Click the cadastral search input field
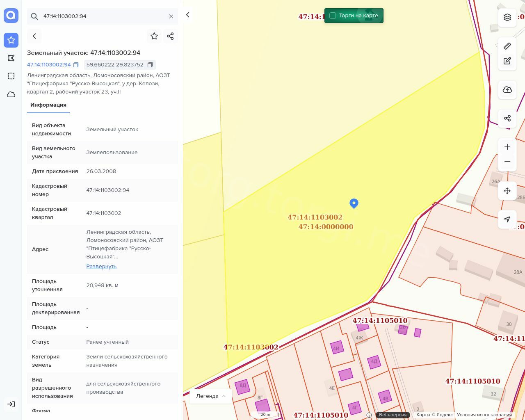Image resolution: width=525 pixels, height=420 pixels. (103, 16)
